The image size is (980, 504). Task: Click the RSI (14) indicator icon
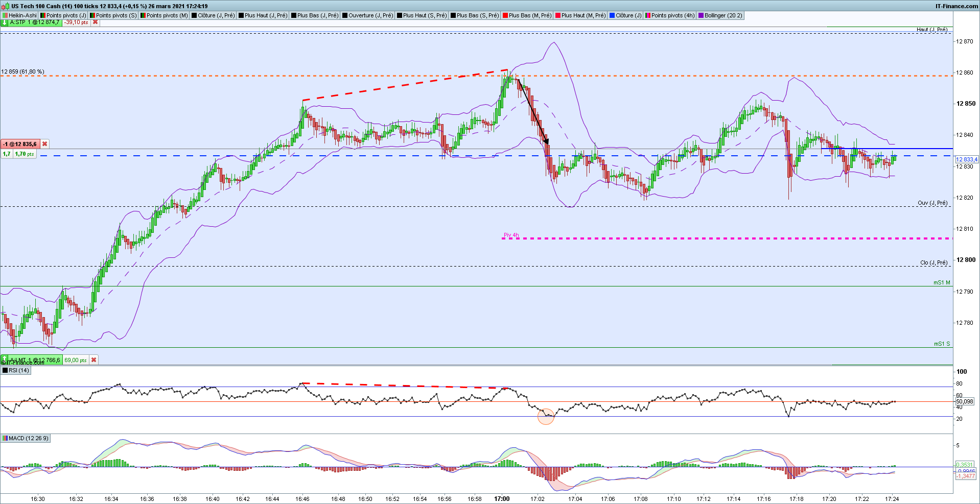5,370
